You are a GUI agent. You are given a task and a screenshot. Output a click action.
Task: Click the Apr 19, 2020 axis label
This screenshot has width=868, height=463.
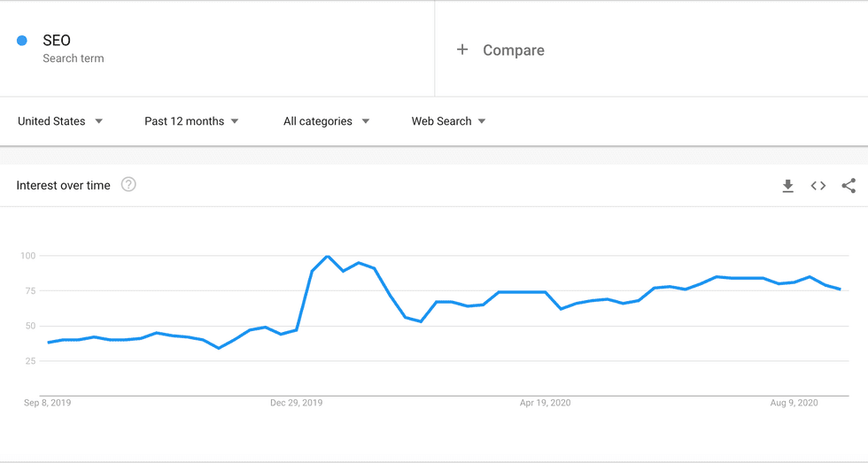(x=545, y=404)
